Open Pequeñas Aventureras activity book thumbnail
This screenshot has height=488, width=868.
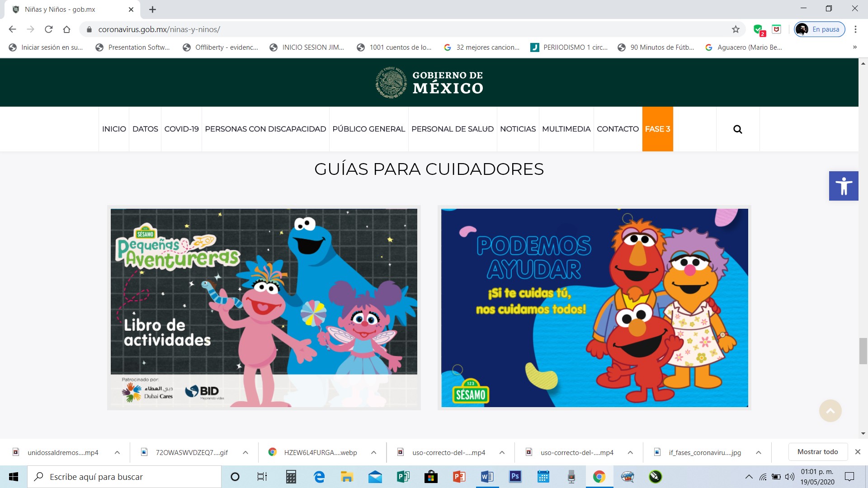pos(264,308)
